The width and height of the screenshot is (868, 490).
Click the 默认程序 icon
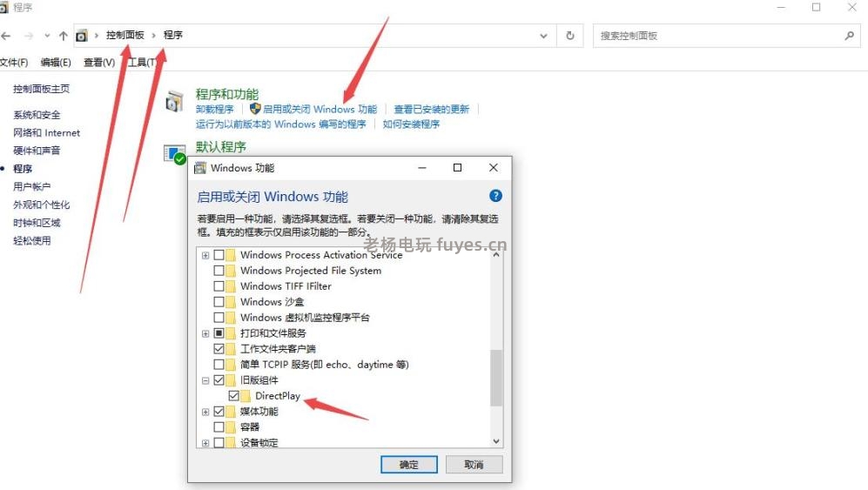175,154
